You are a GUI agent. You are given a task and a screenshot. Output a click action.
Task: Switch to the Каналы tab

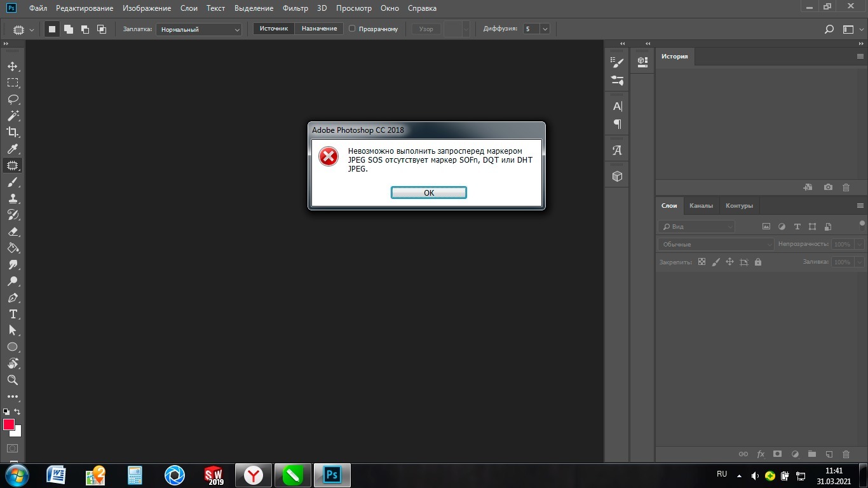[701, 206]
